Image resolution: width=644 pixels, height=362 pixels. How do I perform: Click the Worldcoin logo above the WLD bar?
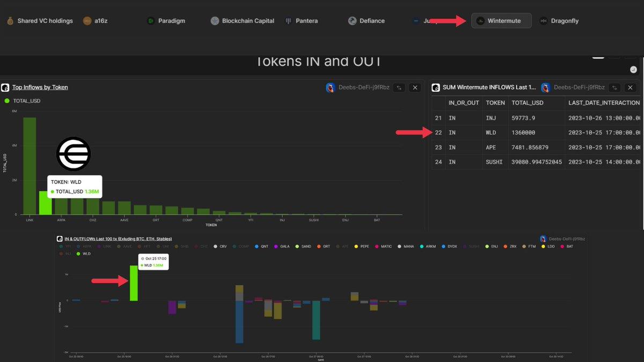74,154
